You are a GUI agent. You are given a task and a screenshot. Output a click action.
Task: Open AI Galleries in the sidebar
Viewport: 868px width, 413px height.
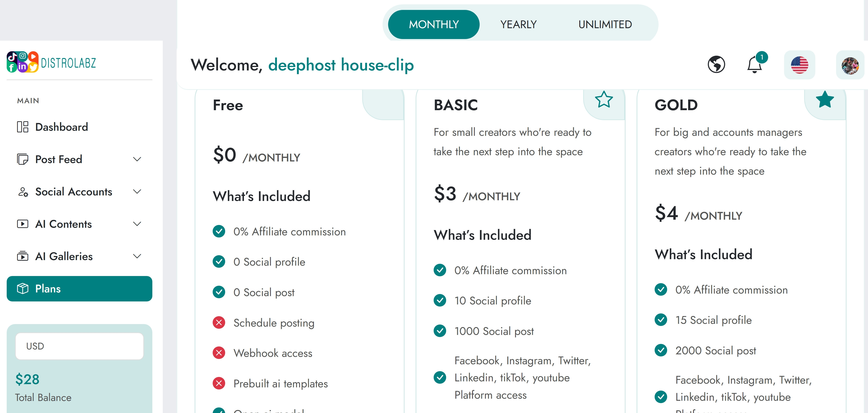pyautogui.click(x=64, y=256)
